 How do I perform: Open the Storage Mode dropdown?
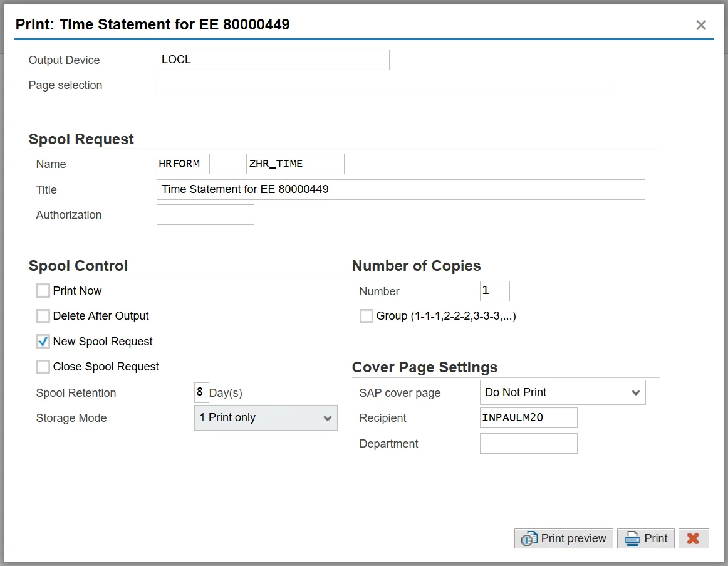(x=266, y=418)
